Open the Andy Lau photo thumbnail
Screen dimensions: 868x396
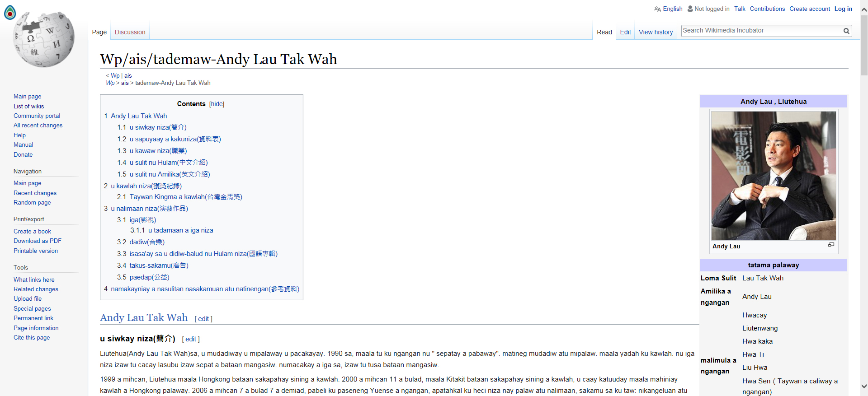click(x=774, y=176)
